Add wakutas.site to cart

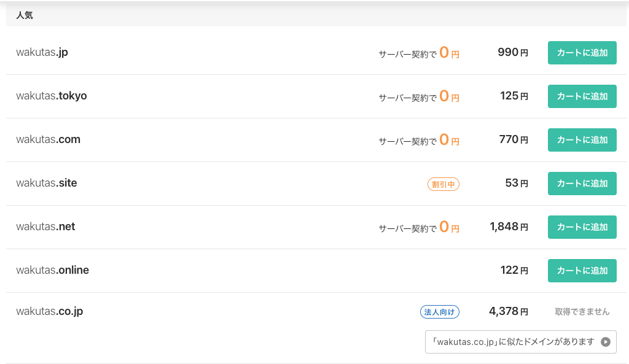coord(582,184)
